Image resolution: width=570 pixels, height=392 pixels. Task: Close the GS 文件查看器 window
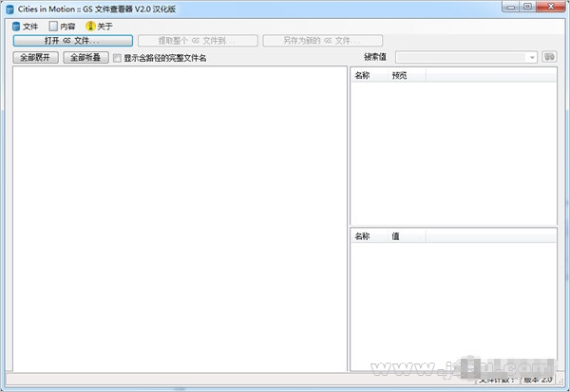[551, 7]
